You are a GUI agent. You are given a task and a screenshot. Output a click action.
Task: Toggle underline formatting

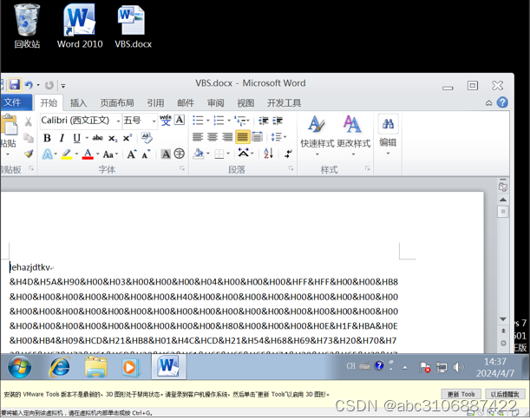pos(76,138)
